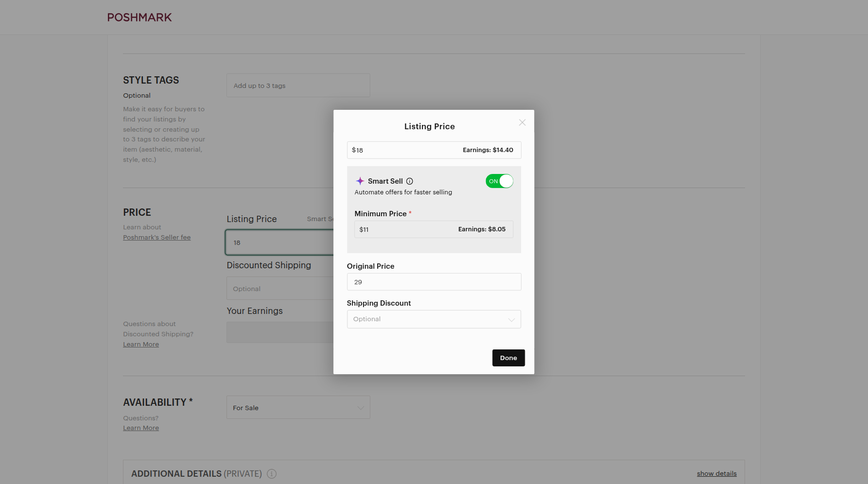The width and height of the screenshot is (868, 484).
Task: Click Learn More under Availability
Action: click(x=141, y=428)
